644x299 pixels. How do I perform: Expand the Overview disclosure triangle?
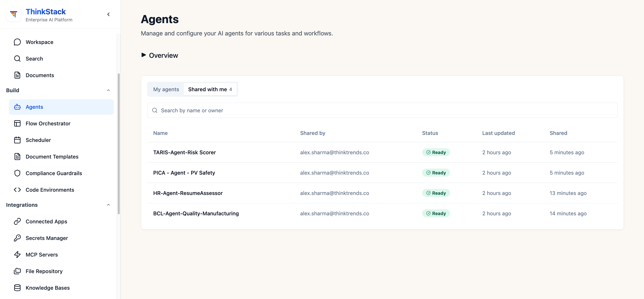point(144,55)
